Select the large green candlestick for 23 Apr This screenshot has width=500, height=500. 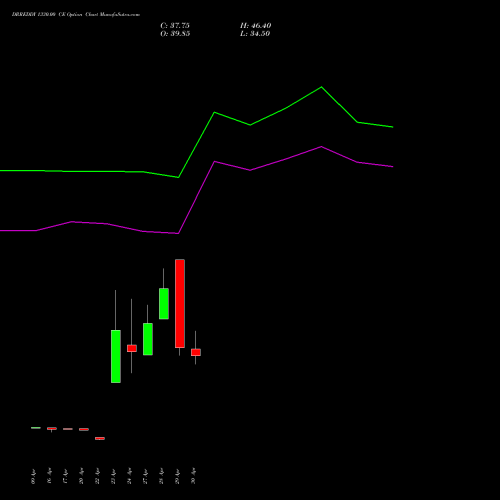pos(116,356)
